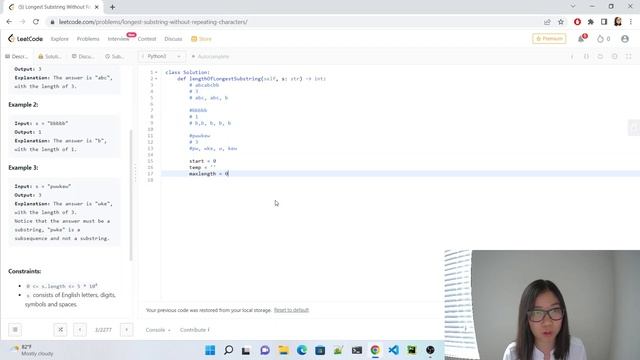Toggle the browser side panel icon
The width and height of the screenshot is (640, 360).
click(604, 22)
